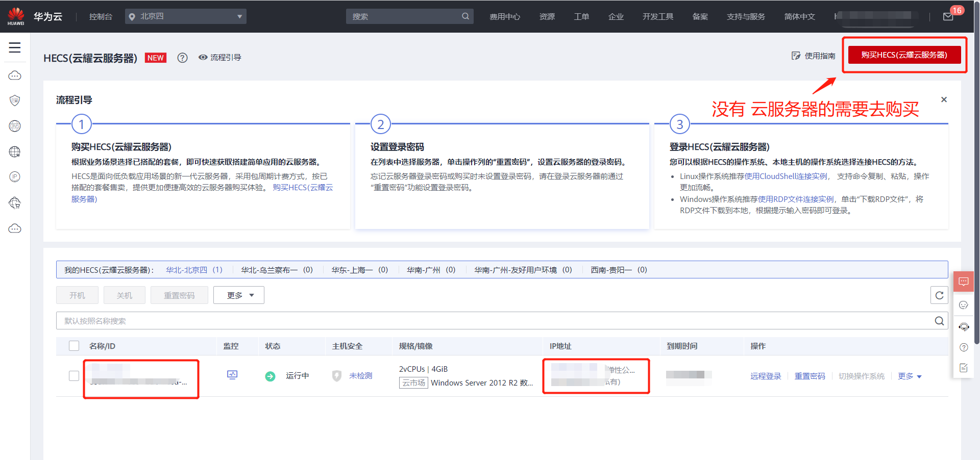Viewport: 980px width, 460px height.
Task: Click the red 购买HECS(云耀云服务器) button
Action: point(904,55)
